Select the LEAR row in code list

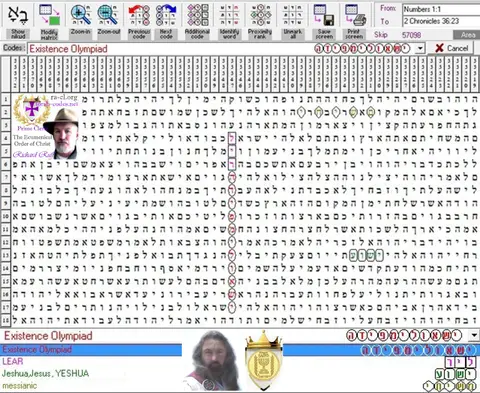point(240,361)
